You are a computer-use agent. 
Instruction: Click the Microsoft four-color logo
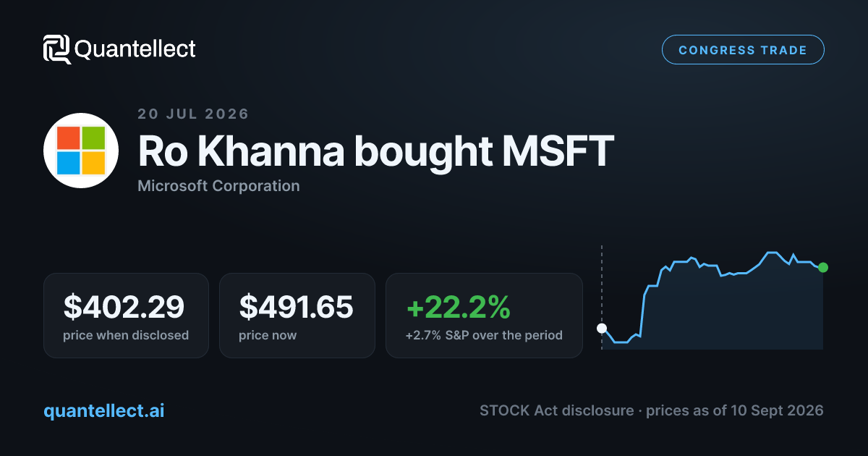pos(80,151)
